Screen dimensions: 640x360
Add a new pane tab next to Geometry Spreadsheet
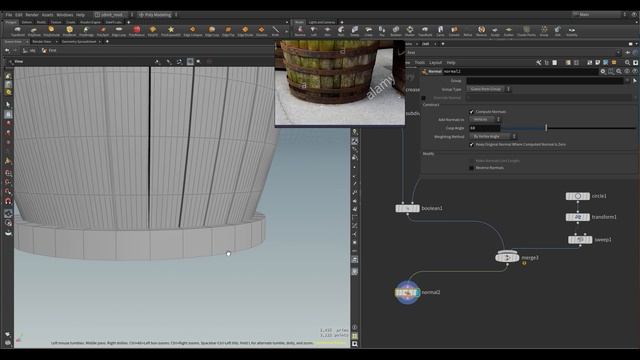click(107, 42)
